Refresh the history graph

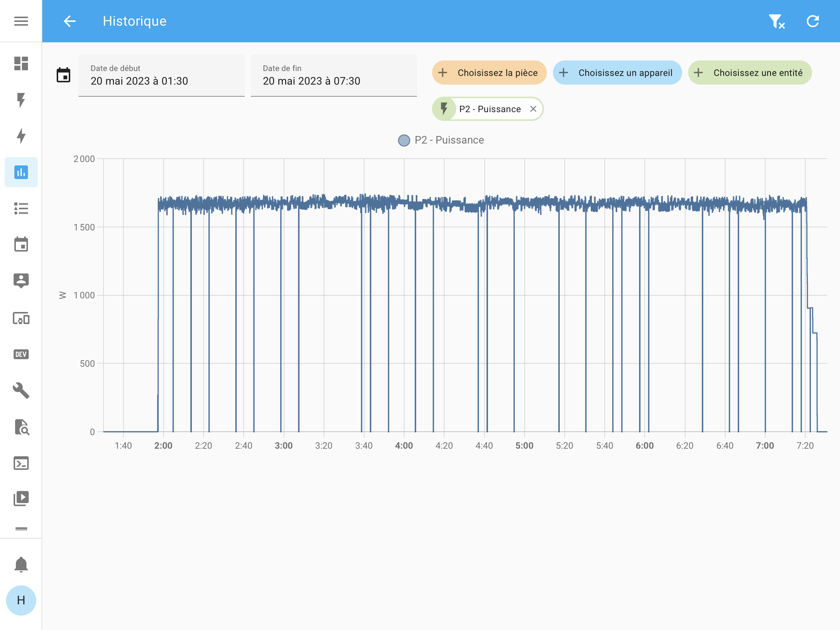point(812,21)
